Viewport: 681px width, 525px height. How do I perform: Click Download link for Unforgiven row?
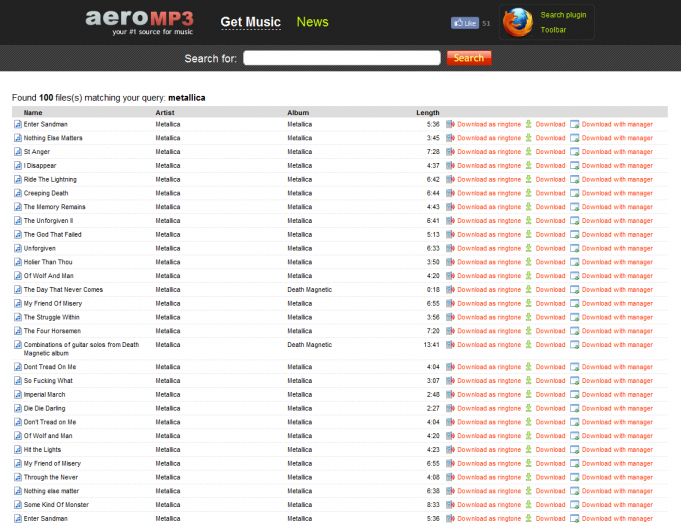550,248
